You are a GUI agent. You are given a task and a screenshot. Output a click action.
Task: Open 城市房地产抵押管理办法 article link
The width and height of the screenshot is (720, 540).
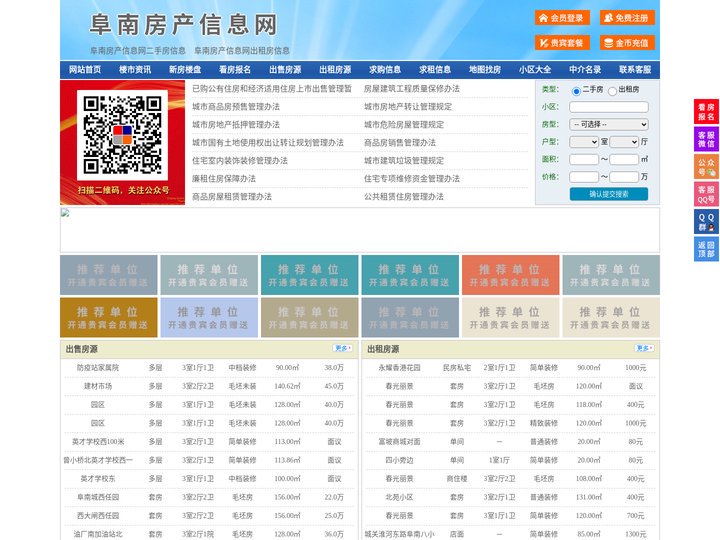[x=236, y=124]
